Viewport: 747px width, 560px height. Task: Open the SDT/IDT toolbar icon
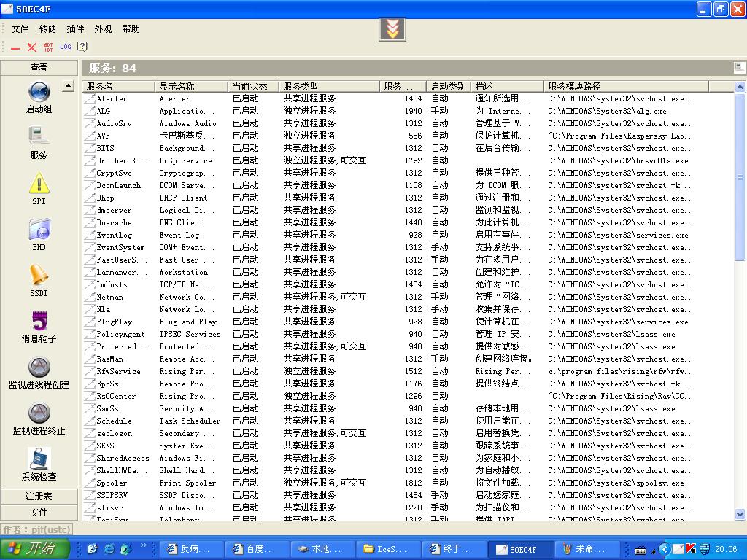(49, 47)
